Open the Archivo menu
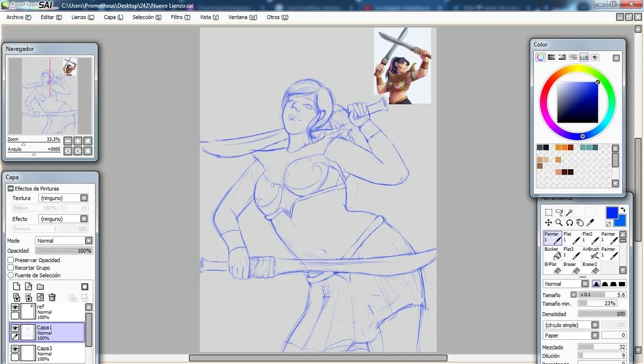This screenshot has height=364, width=644. point(19,17)
